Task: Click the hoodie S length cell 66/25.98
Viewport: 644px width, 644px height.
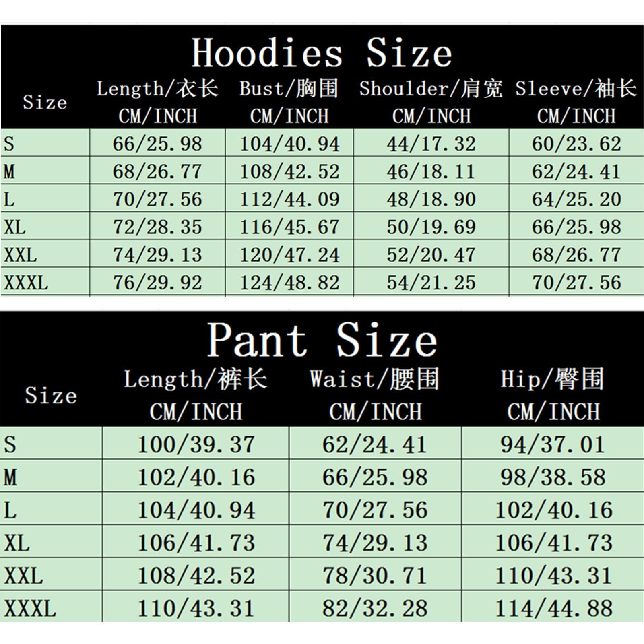Action: (x=157, y=144)
